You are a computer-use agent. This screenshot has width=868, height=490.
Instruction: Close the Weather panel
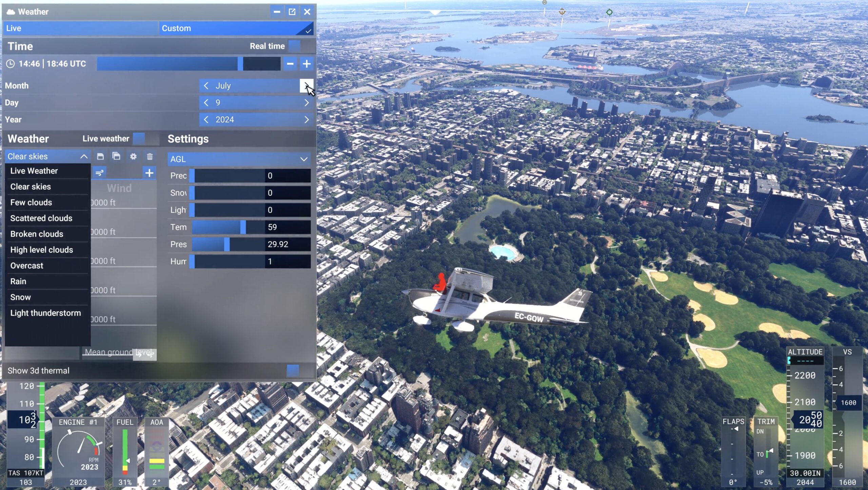307,12
